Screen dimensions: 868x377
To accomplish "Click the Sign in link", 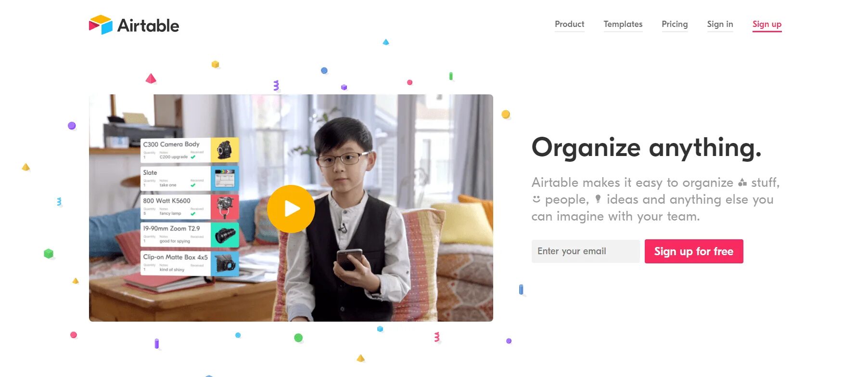I will [x=720, y=24].
